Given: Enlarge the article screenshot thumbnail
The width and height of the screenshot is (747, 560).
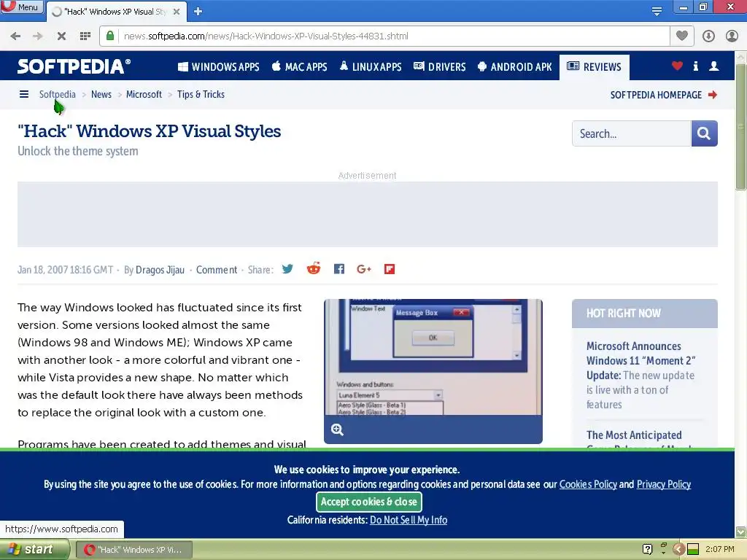Looking at the screenshot, I should point(433,357).
